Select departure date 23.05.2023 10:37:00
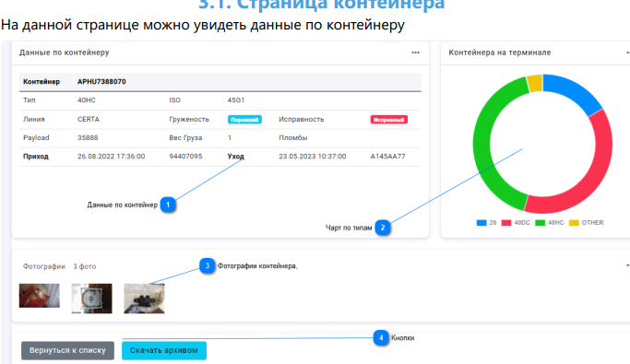The width and height of the screenshot is (630, 364). [313, 156]
